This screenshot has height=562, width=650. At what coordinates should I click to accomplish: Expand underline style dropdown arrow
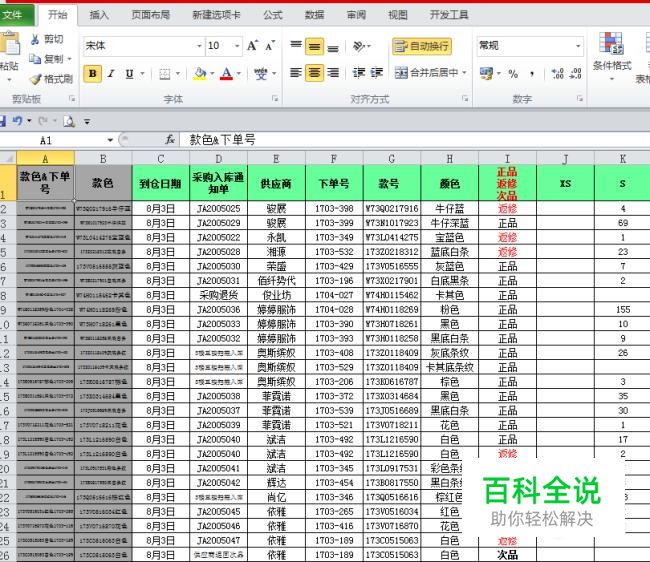142,74
